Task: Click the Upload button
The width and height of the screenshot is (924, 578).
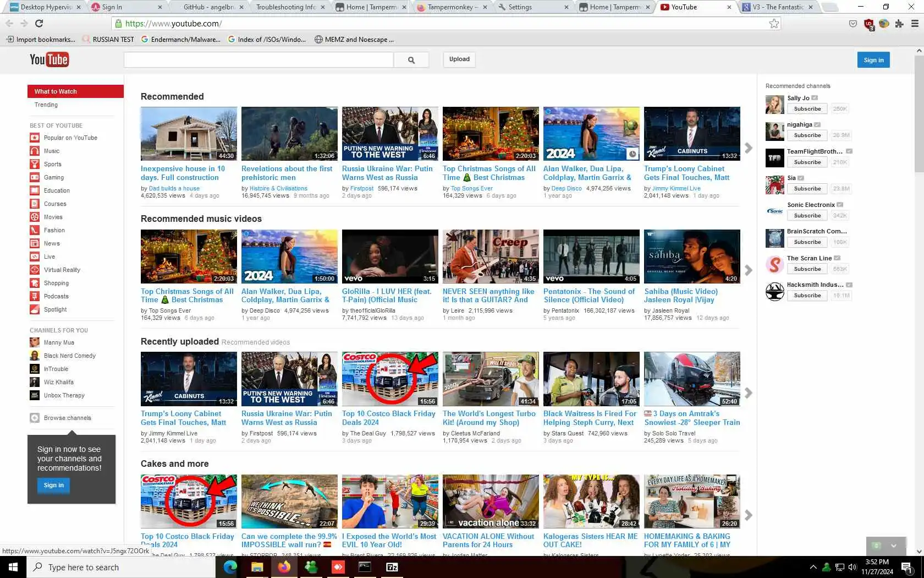Action: pos(459,59)
